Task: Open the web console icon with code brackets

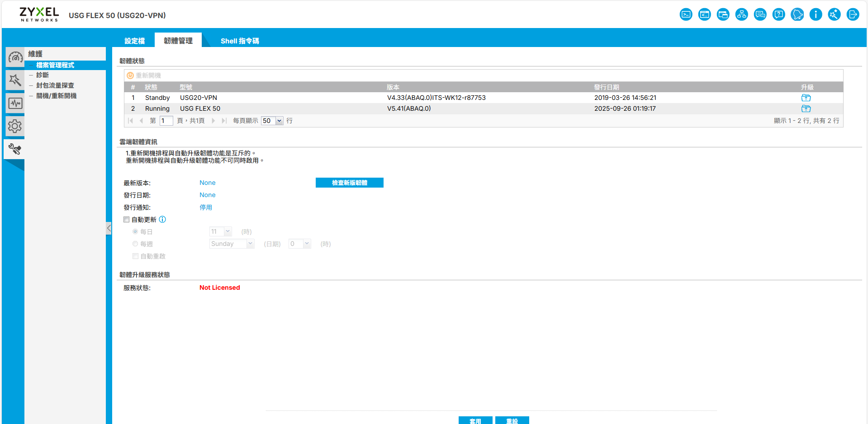Action: click(704, 14)
